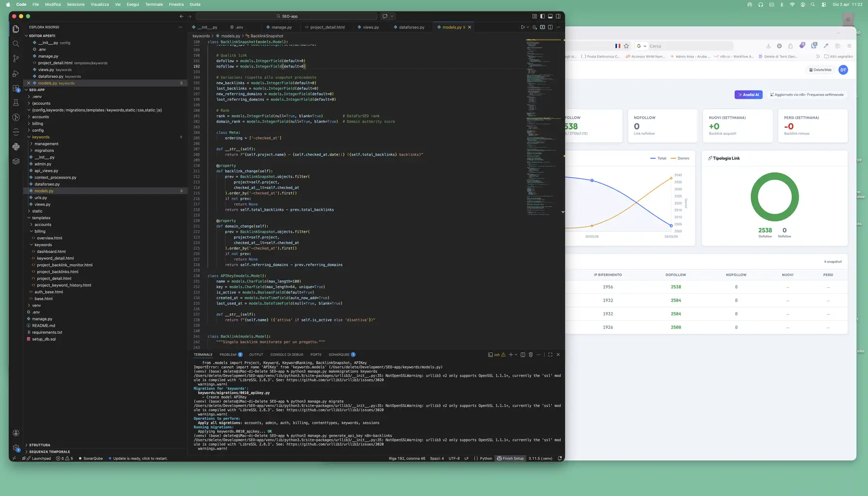Split the editor to the right
Screen dimensions: 868x496
(550, 27)
